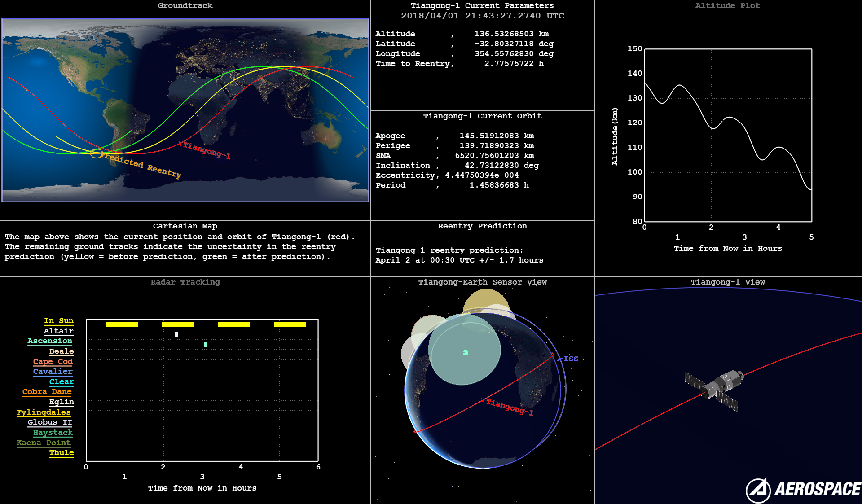Click the ISS marker in sensor view
Viewport: 862px width, 504px height.
(x=561, y=359)
